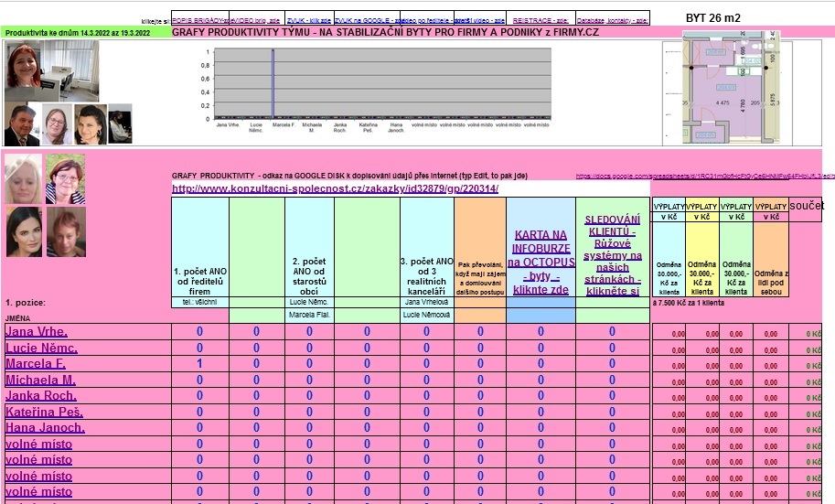Select the Jana Vrhelová cell
The height and width of the screenshot is (504, 835).
[426, 302]
